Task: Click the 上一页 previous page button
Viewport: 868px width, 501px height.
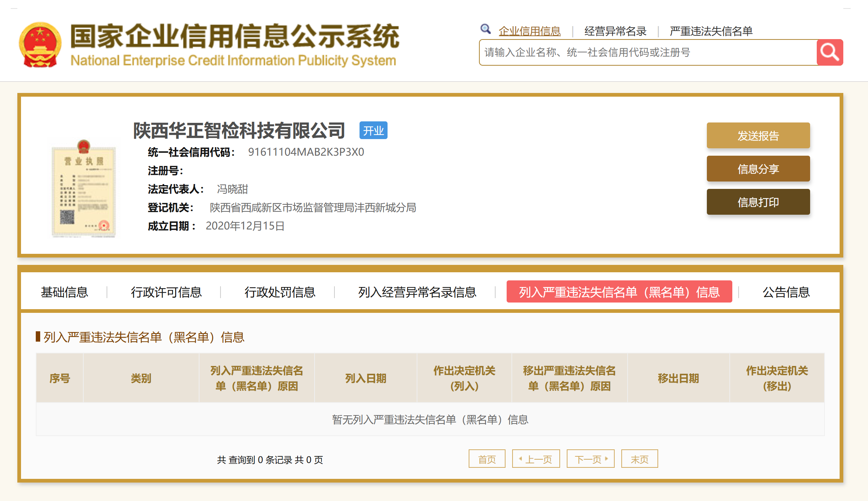Action: pos(536,459)
